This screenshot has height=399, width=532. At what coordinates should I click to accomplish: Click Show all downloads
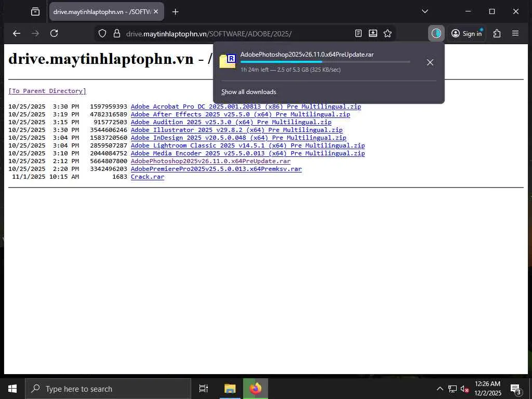[249, 92]
